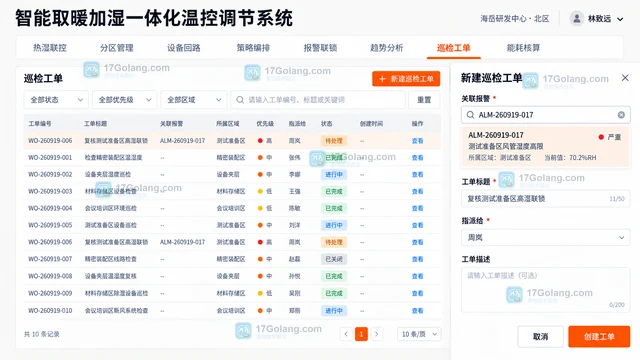640x360 pixels.
Task: Go to 策略编排 tab
Action: point(253,48)
